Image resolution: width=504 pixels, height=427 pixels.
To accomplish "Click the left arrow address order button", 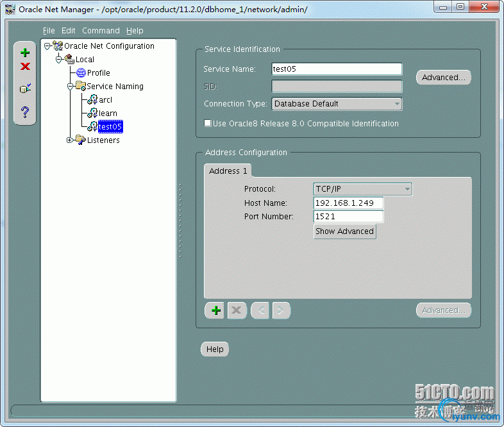I will [260, 310].
